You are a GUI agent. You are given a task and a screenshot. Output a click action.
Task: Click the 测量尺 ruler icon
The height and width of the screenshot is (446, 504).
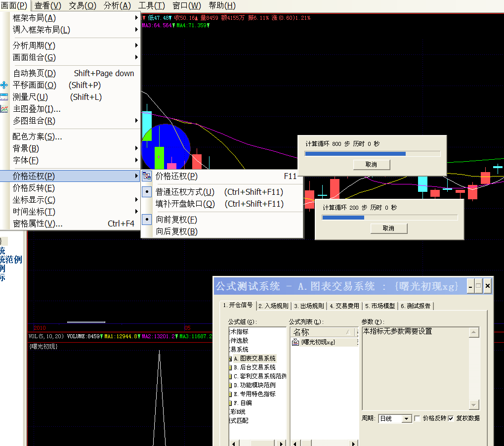coord(4,97)
